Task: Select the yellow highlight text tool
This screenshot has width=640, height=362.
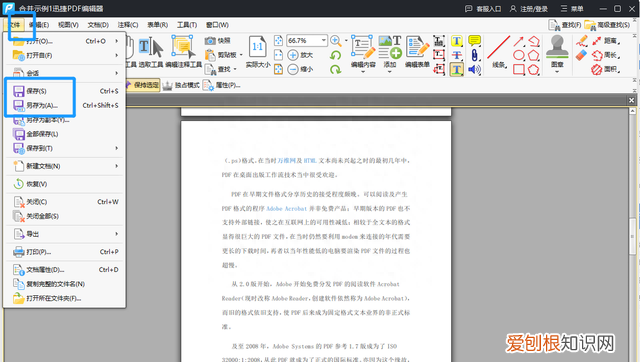Action: coord(457,41)
